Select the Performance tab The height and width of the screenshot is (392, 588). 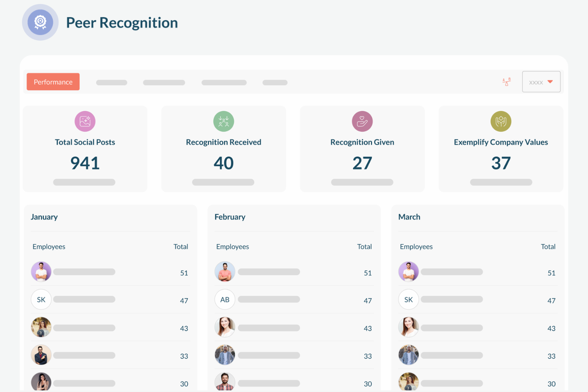point(53,82)
